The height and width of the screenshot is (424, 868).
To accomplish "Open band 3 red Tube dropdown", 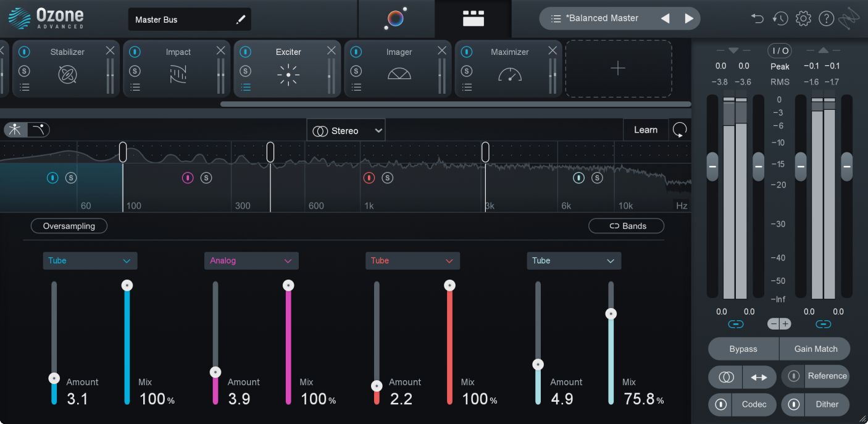I will coord(412,260).
